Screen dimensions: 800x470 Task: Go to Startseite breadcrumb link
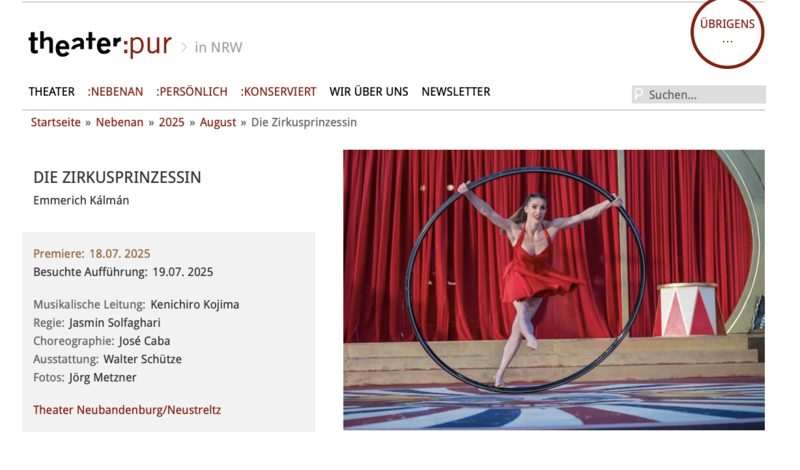pyautogui.click(x=56, y=122)
